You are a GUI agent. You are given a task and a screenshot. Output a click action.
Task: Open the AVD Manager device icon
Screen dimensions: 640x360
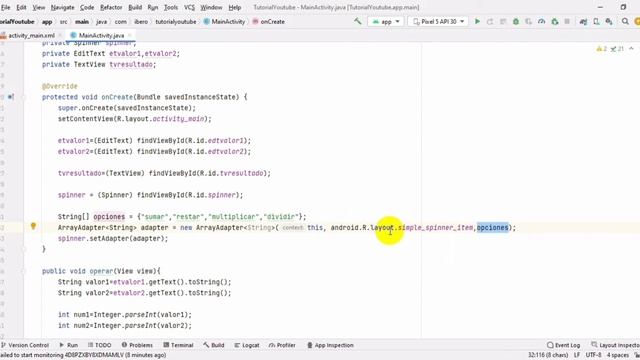click(596, 21)
